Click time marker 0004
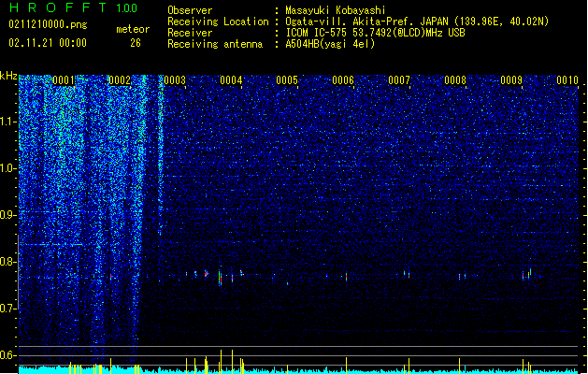Screen dimensions: 588x374 [231, 80]
